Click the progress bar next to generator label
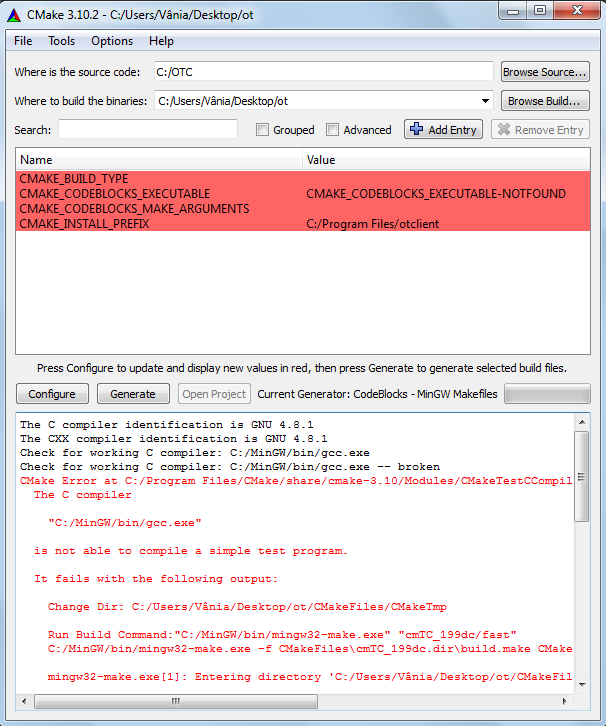The width and height of the screenshot is (606, 726). [x=547, y=394]
